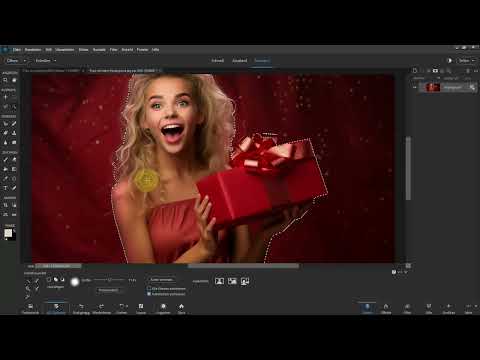Image resolution: width=480 pixels, height=360 pixels.
Task: Select the Sponge tool
Action: click(x=14, y=142)
